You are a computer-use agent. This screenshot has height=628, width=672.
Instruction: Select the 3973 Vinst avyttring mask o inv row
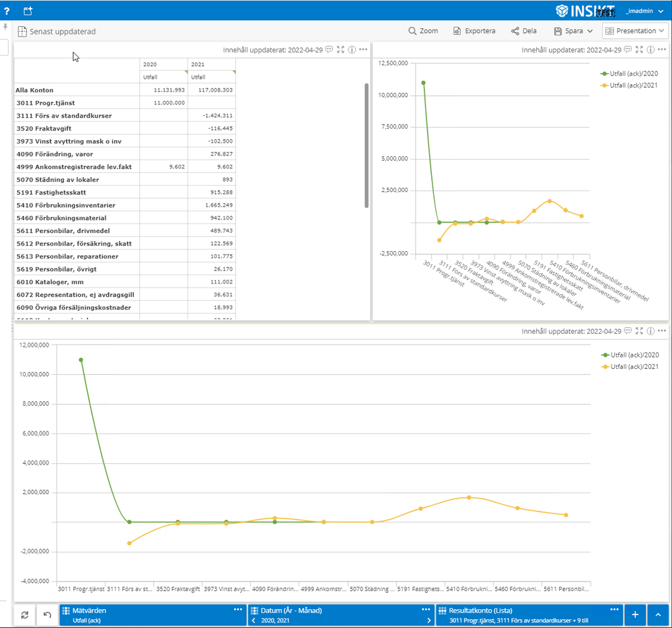tap(124, 141)
